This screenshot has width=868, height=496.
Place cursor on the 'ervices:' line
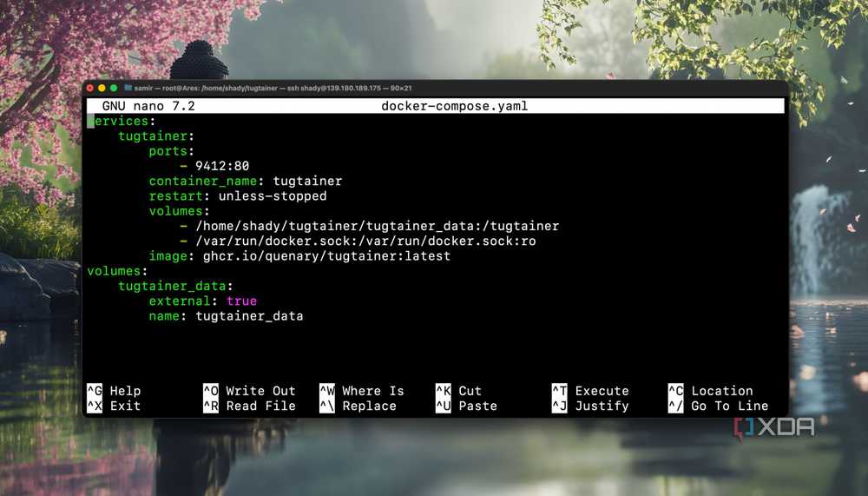coord(122,121)
